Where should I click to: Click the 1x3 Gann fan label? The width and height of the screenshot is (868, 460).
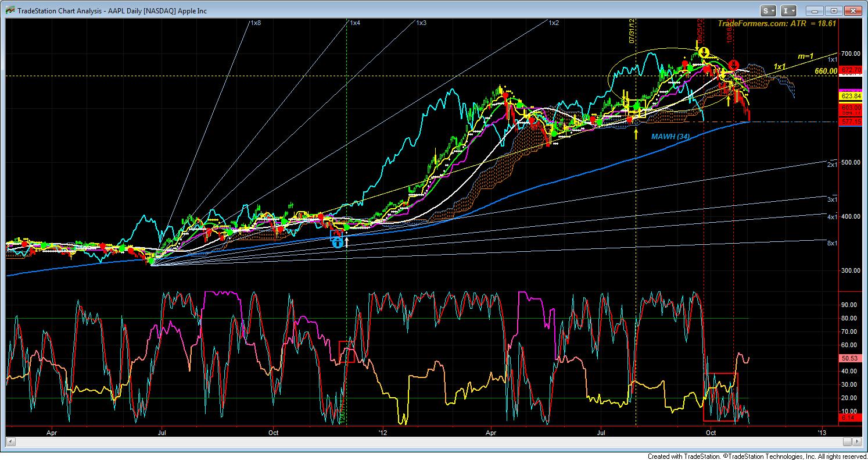(421, 23)
